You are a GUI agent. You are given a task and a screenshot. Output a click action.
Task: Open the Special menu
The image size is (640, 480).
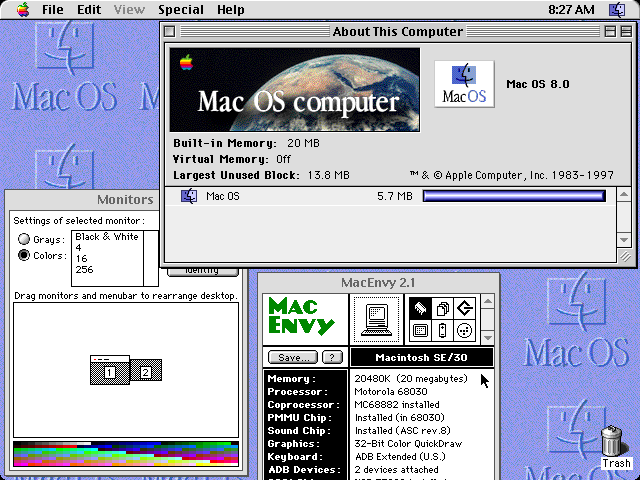click(181, 9)
